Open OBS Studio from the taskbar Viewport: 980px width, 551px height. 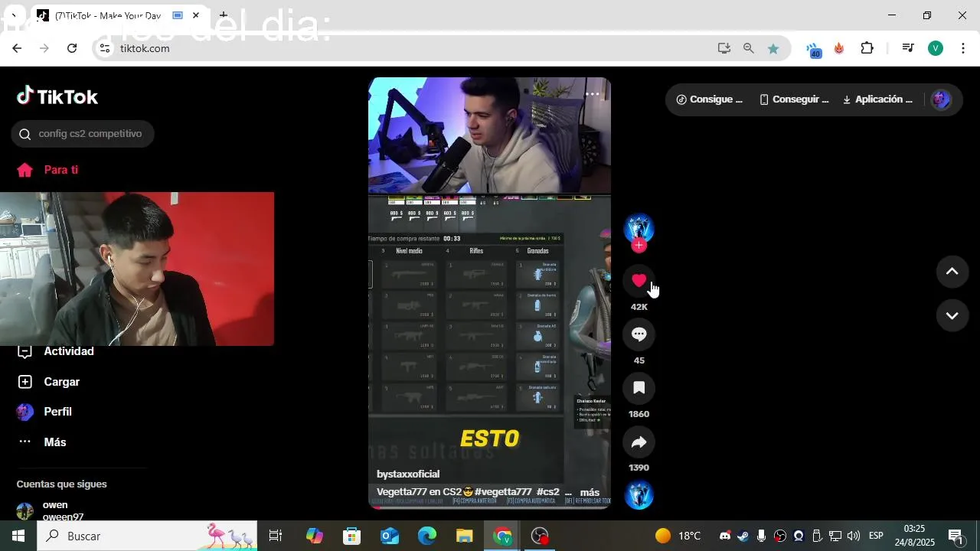[541, 536]
